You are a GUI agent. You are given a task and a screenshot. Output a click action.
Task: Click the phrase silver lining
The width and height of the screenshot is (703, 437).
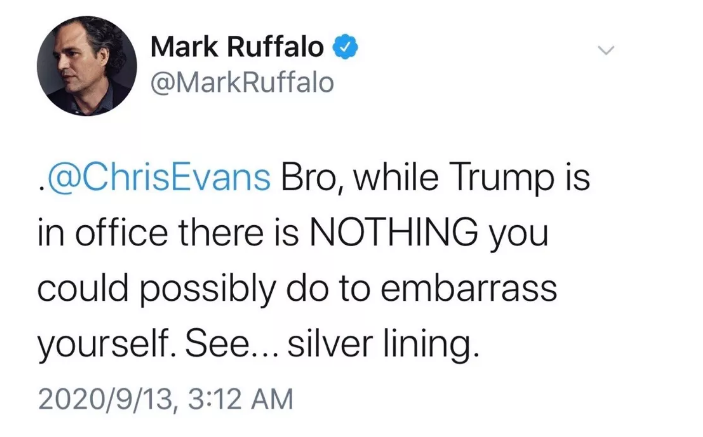tap(383, 344)
